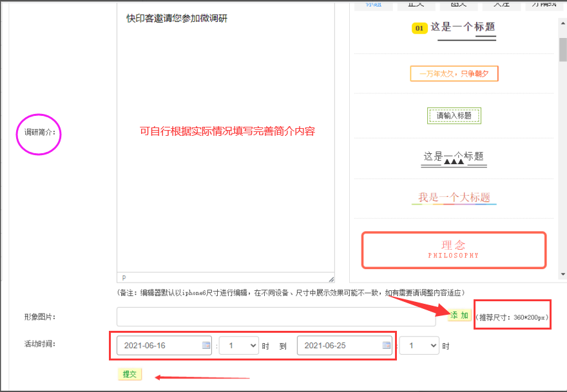Select the red "理念 PHILOSOPHY" box template
This screenshot has width=567, height=392.
(454, 250)
